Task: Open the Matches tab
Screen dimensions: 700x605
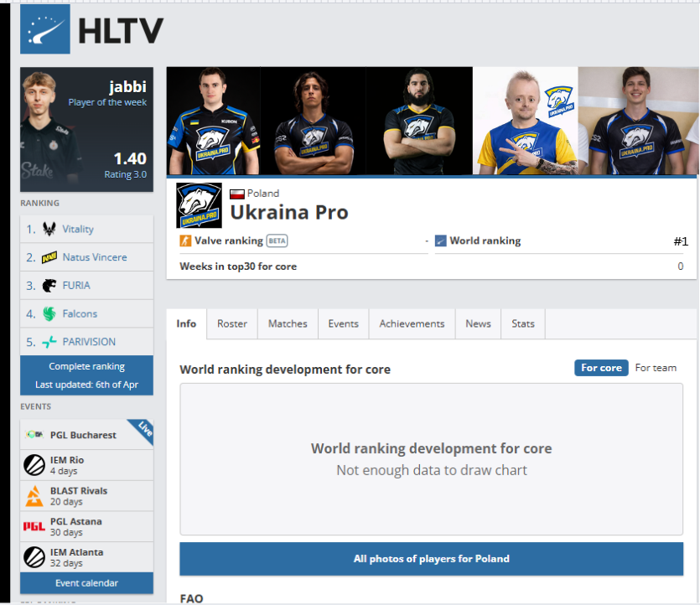Action: coord(288,324)
